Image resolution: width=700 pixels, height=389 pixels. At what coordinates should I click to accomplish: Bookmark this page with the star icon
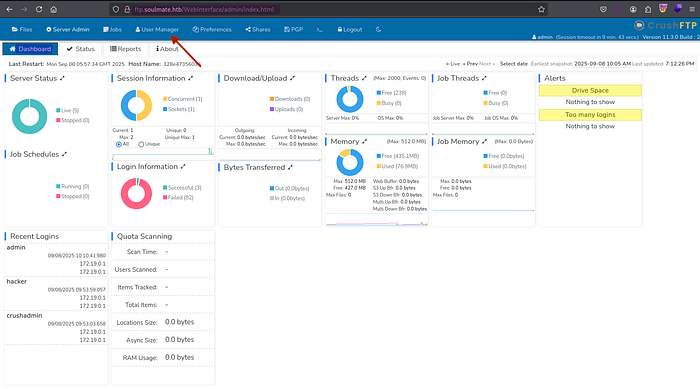[x=541, y=9]
